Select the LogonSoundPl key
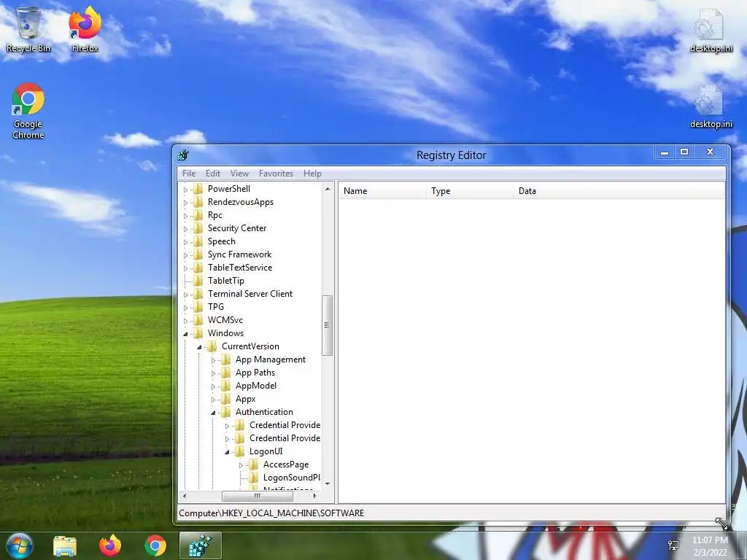The width and height of the screenshot is (747, 560). pyautogui.click(x=292, y=478)
